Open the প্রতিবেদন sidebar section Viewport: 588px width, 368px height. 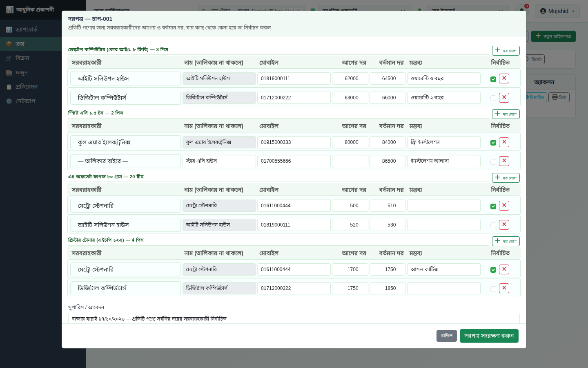[31, 87]
